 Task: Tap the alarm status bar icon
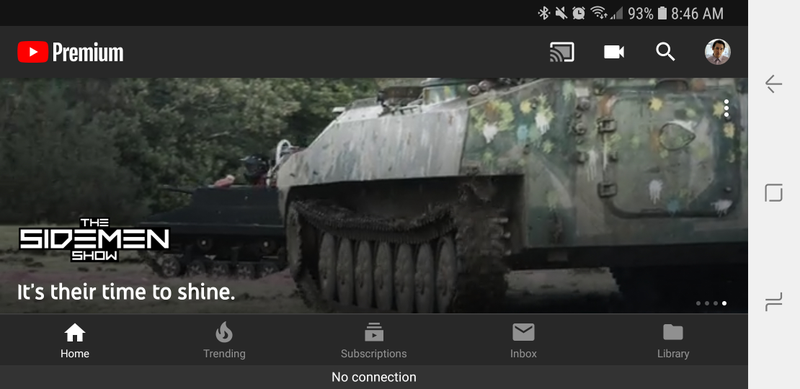coord(579,13)
